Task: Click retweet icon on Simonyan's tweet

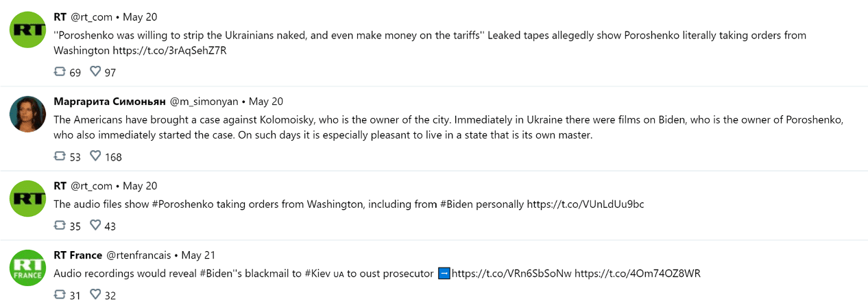Action: point(60,156)
